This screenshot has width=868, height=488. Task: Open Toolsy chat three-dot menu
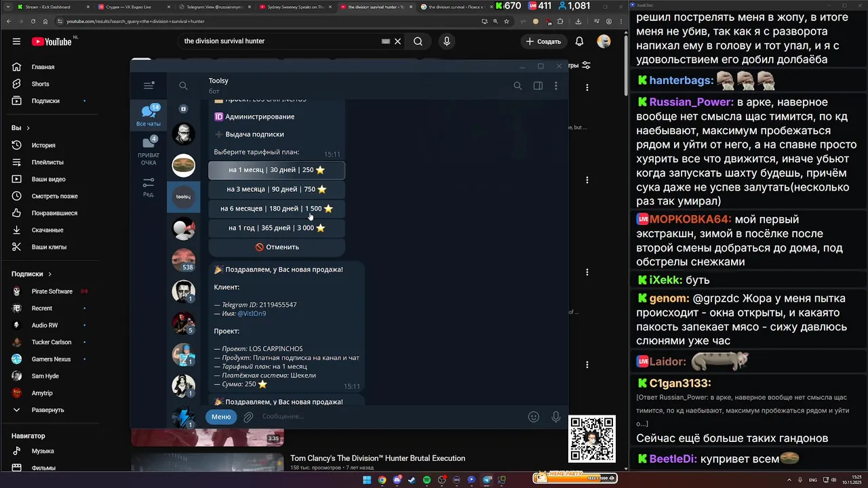(556, 85)
